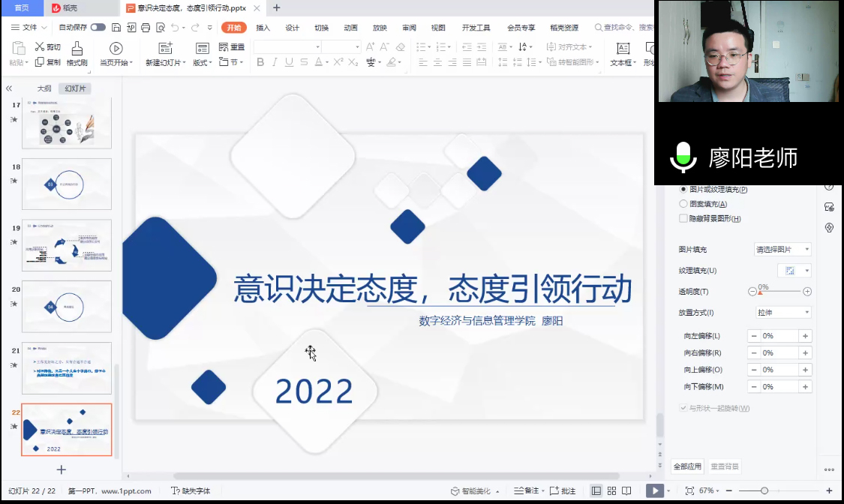Viewport: 844px width, 504px height.
Task: Open the 请选择图片 picture fill dropdown
Action: 782,249
